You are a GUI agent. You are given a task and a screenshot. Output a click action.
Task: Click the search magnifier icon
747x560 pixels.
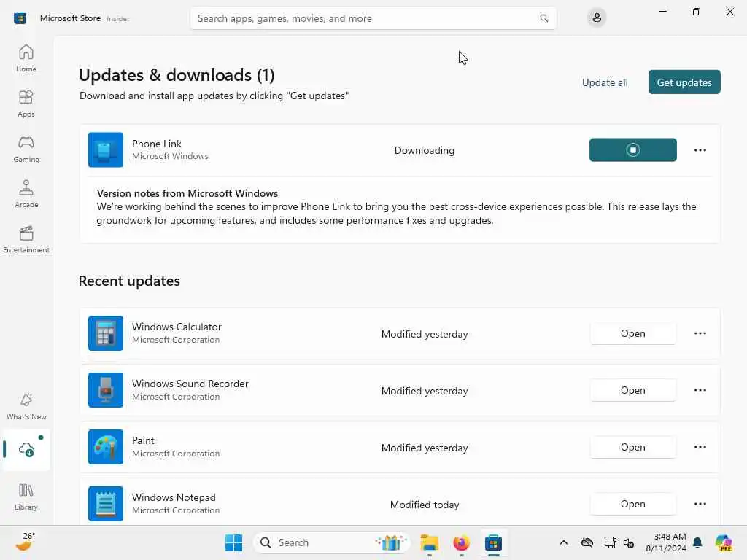pos(543,18)
